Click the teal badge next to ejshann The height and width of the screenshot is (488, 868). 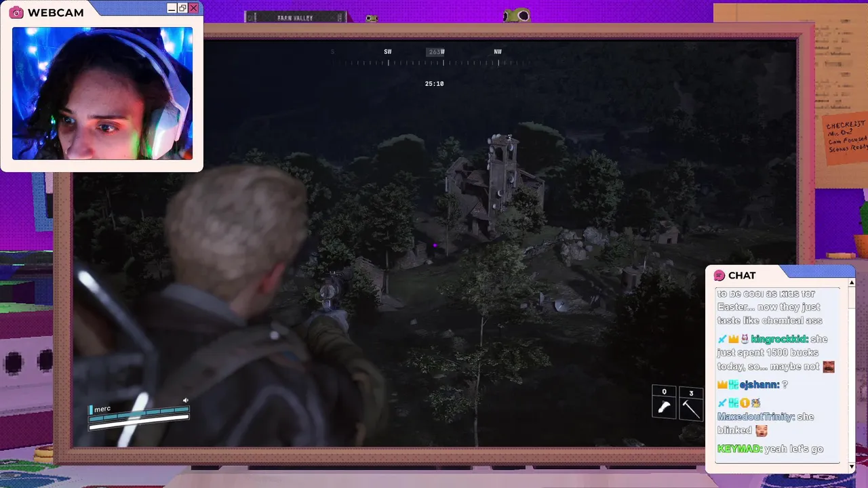pos(733,384)
